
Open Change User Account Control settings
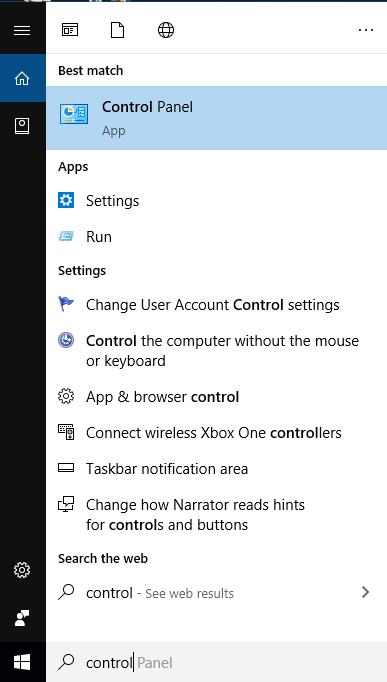[x=217, y=304]
